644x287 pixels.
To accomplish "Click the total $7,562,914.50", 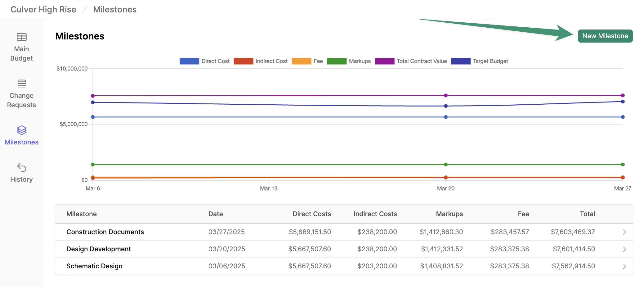I will click(x=573, y=266).
